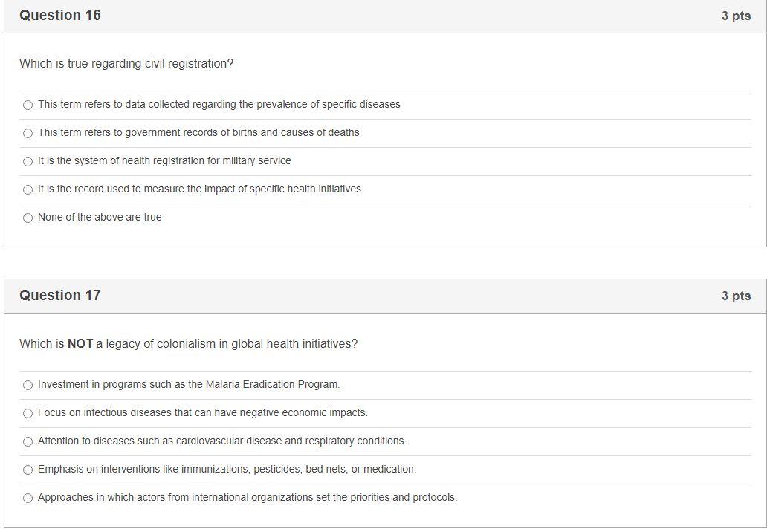Image resolution: width=773 pixels, height=532 pixels.
Task: Choose 'Malaria Eradication Program' radio option
Action: coord(28,386)
